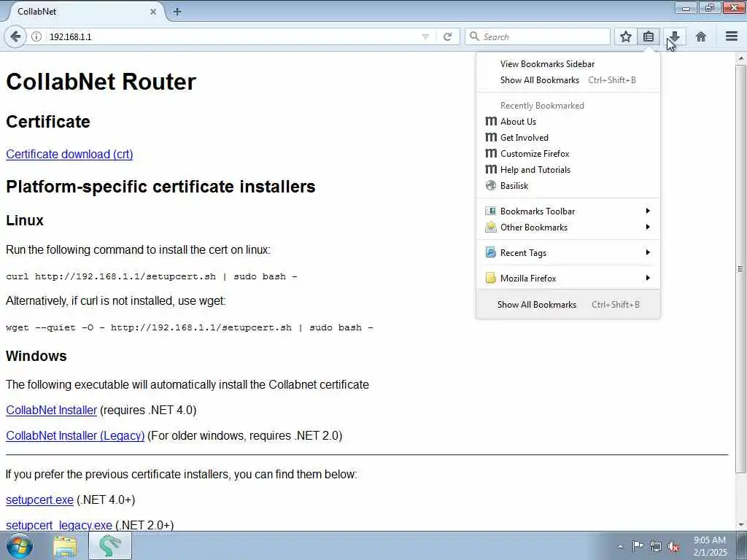Click the 192.168.1.1 address field
This screenshot has height=560, width=747.
point(233,36)
